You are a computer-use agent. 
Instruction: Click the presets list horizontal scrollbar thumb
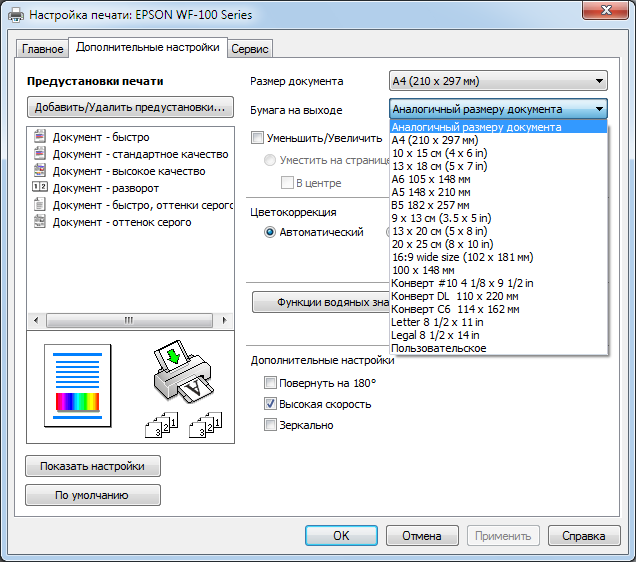point(129,320)
